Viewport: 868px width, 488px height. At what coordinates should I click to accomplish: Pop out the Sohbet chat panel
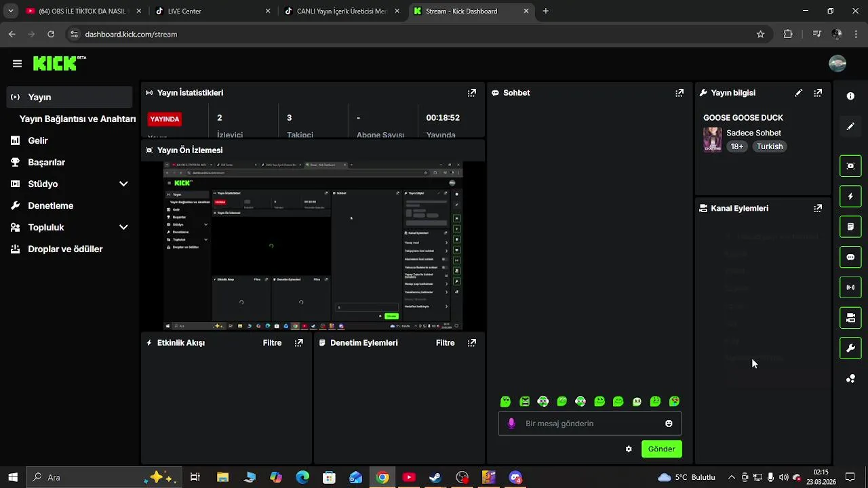coord(679,93)
